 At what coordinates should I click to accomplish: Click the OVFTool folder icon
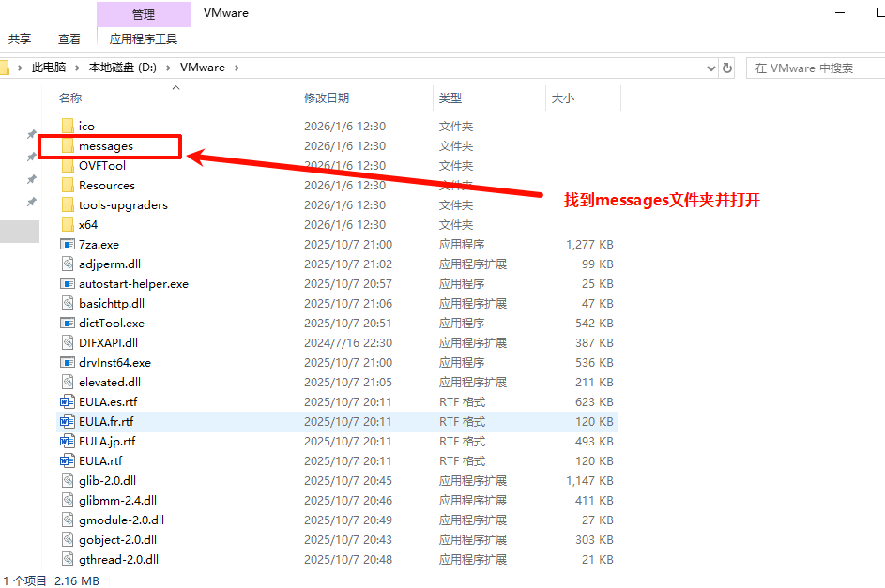pyautogui.click(x=68, y=166)
